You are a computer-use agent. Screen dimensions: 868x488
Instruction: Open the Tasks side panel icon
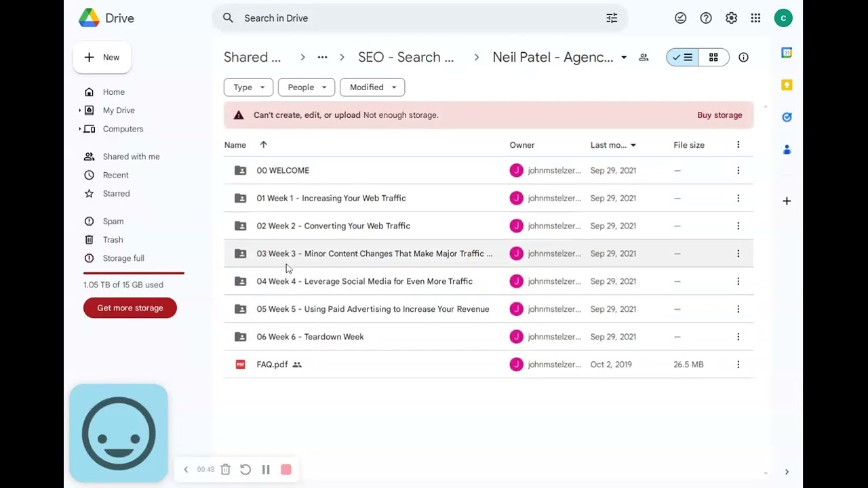coord(787,117)
